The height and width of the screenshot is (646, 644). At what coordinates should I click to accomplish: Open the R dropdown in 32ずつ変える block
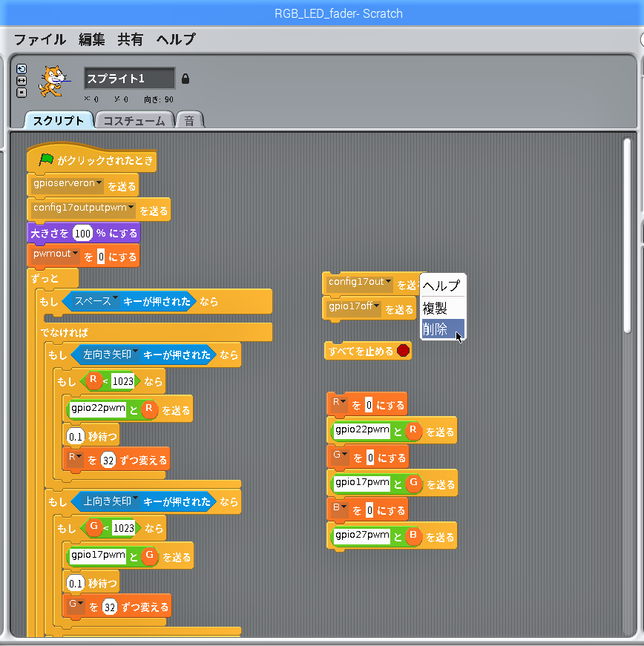pos(79,456)
